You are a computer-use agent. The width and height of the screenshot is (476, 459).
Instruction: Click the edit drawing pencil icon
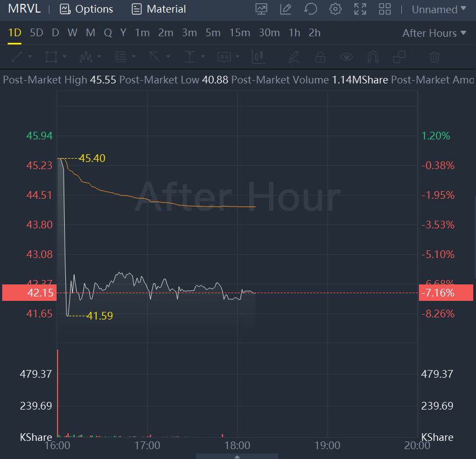[285, 9]
